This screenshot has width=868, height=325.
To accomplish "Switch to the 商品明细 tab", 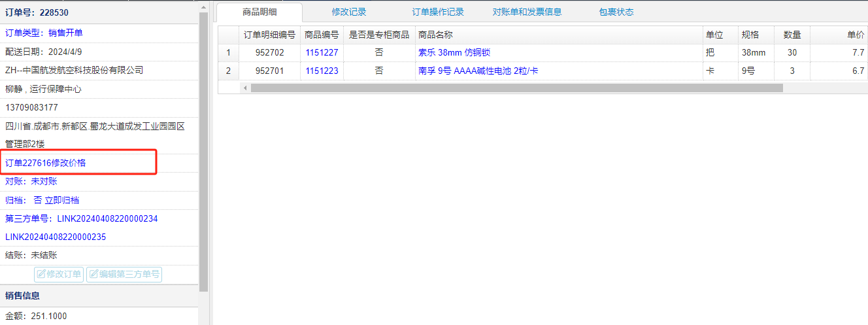I will [x=259, y=12].
